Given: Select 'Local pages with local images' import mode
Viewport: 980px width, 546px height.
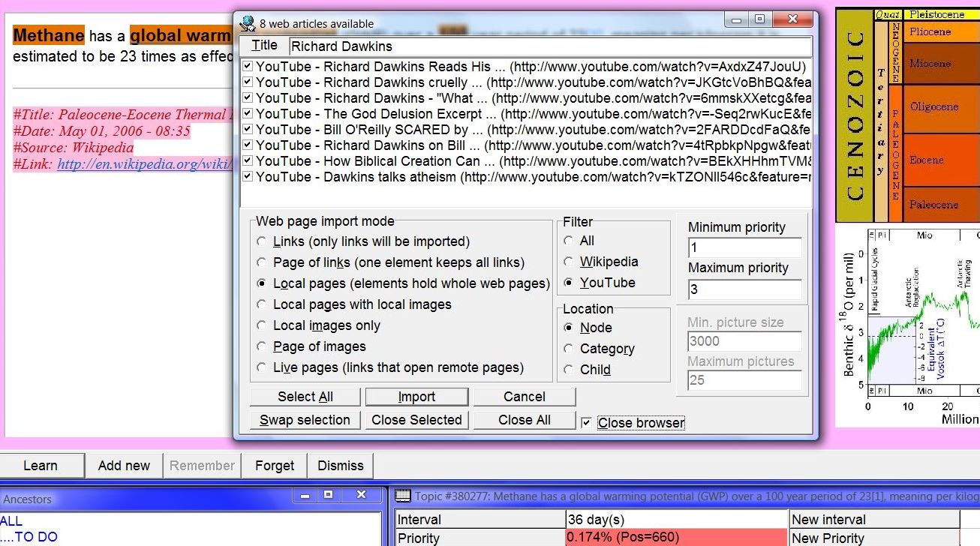Looking at the screenshot, I should (261, 304).
